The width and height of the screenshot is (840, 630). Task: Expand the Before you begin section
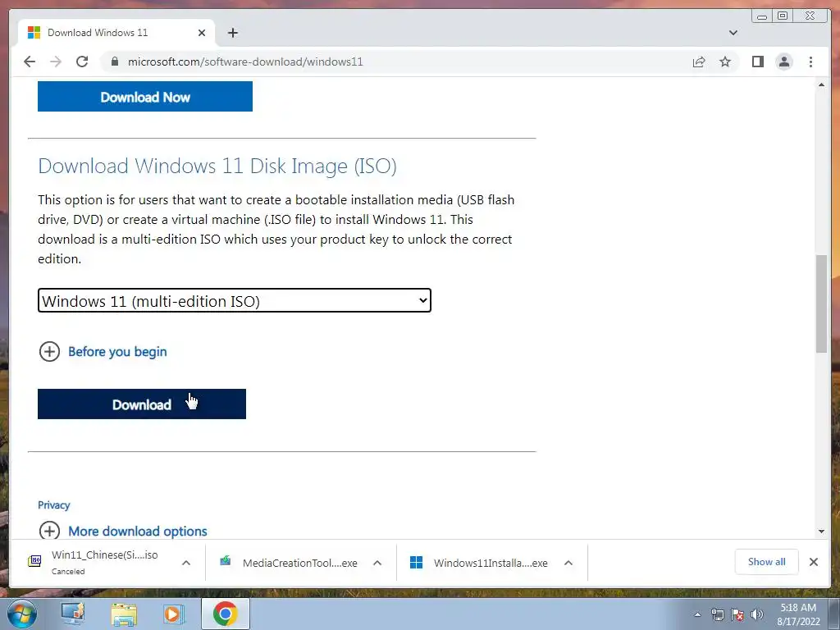(117, 351)
